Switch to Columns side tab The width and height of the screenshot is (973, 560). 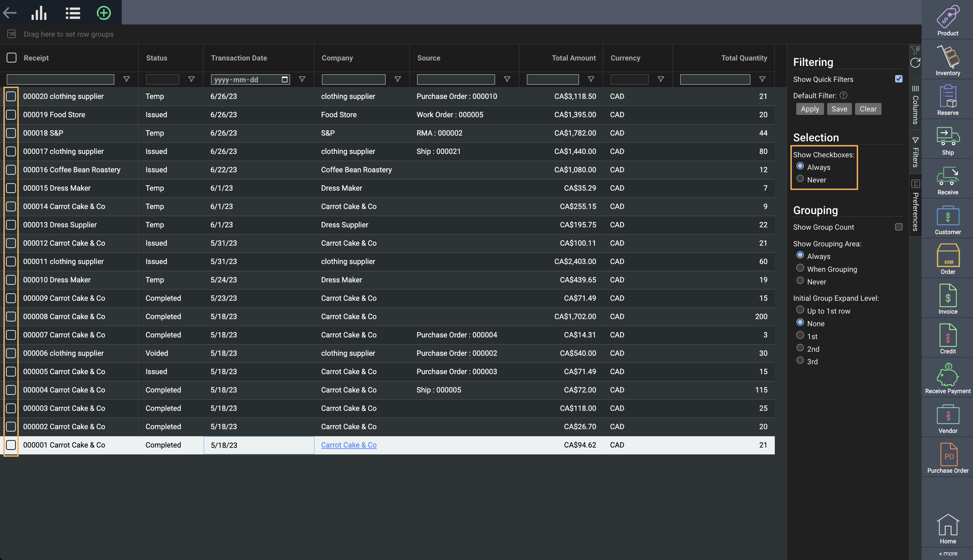915,106
